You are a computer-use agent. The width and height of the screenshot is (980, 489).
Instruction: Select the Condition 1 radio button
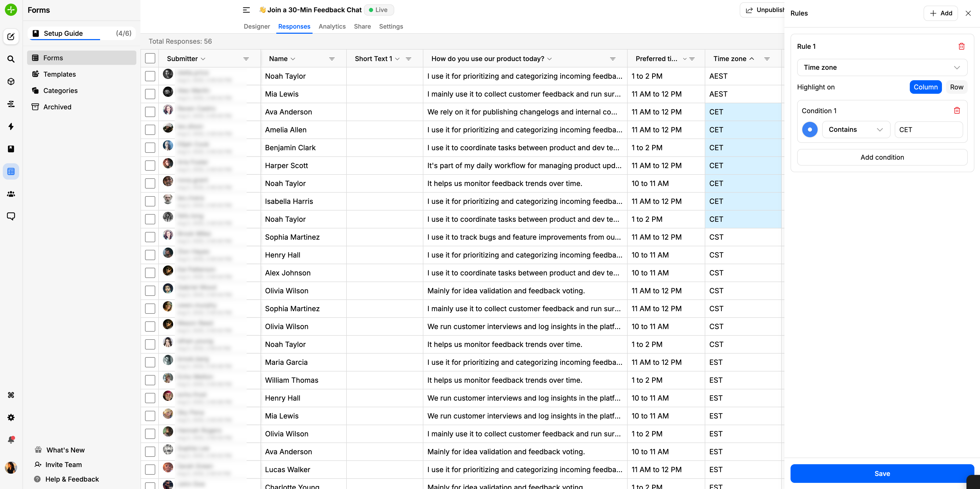tap(810, 130)
